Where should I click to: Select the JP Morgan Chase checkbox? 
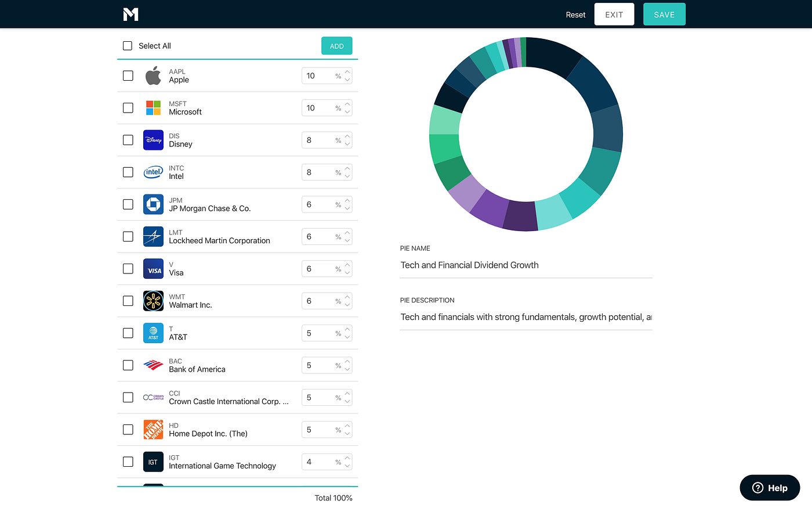pos(128,204)
